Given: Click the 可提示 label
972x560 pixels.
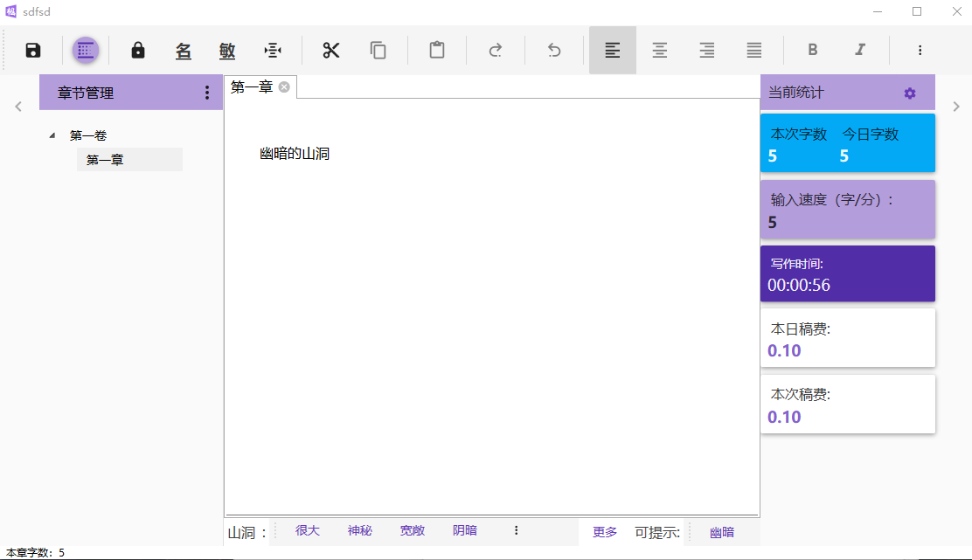Looking at the screenshot, I should 657,533.
